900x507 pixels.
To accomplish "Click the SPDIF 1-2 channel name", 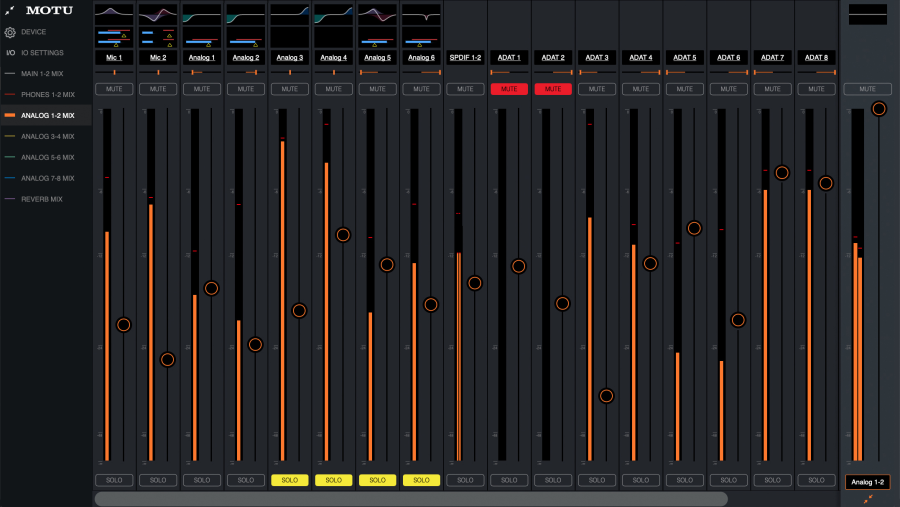I will (465, 57).
